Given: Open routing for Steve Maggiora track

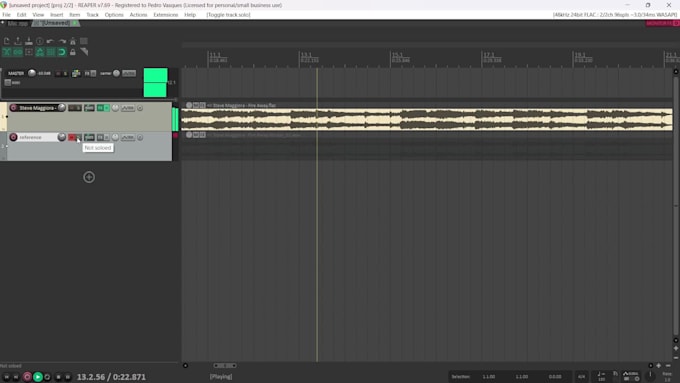Looking at the screenshot, I should [x=89, y=108].
